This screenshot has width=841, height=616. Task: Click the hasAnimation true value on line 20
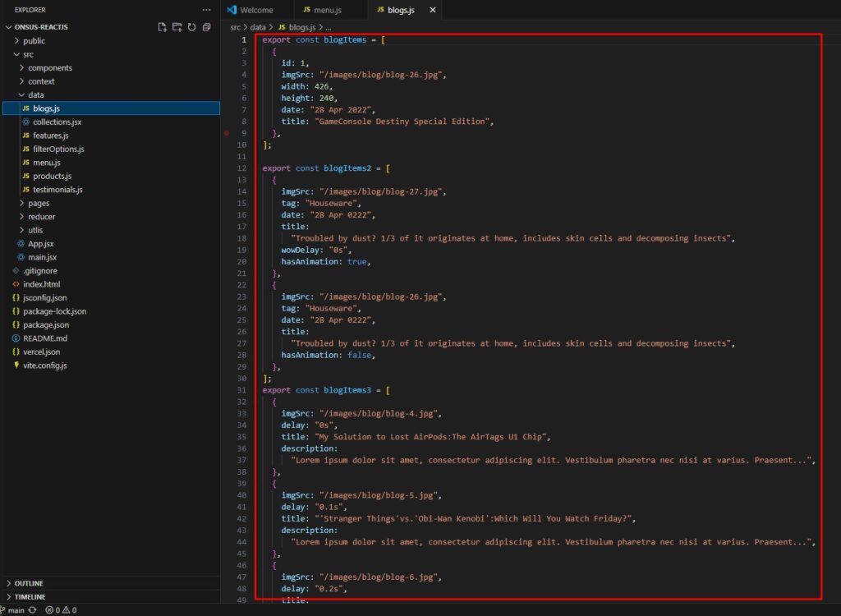[357, 261]
